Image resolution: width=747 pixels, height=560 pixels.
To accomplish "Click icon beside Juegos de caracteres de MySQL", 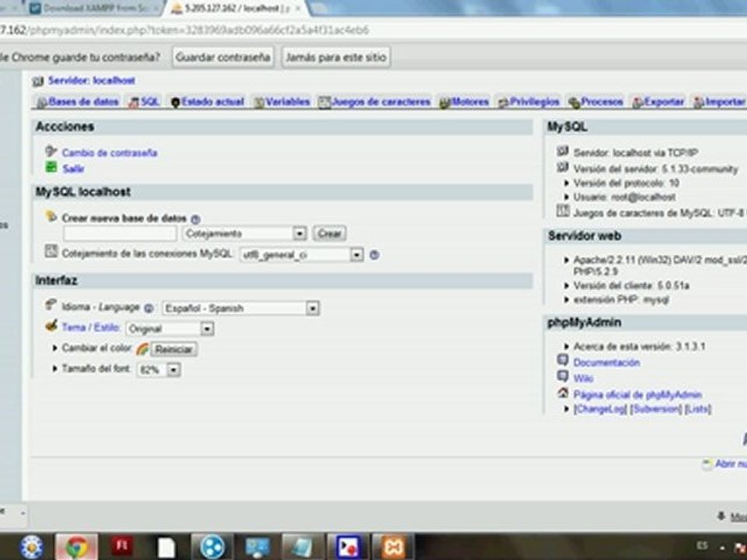I will 563,211.
